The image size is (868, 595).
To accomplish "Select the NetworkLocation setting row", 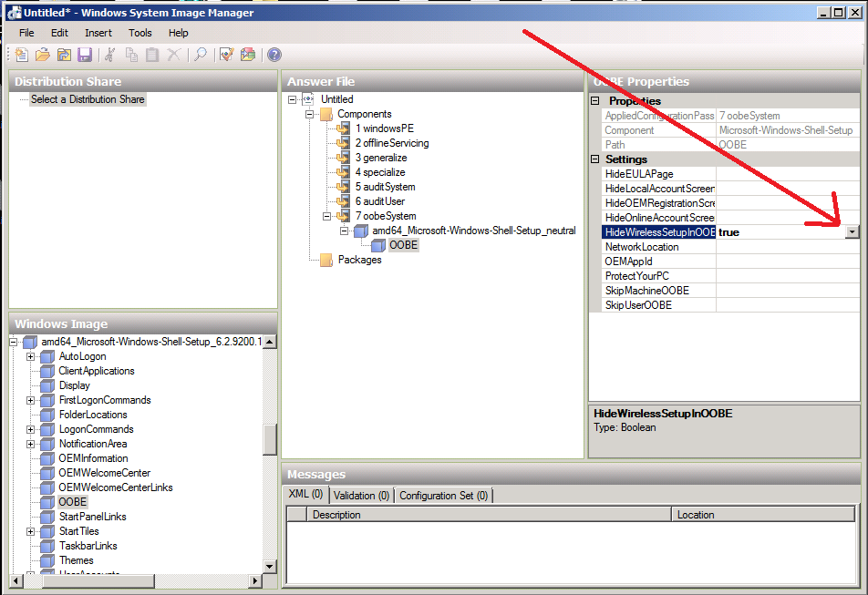I will (x=730, y=247).
